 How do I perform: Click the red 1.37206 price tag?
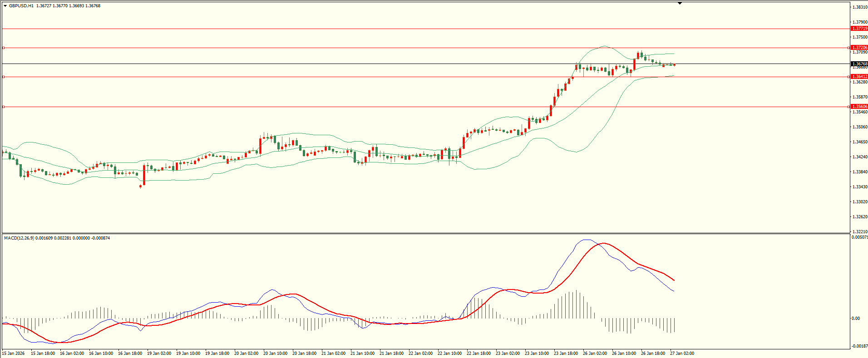[859, 48]
